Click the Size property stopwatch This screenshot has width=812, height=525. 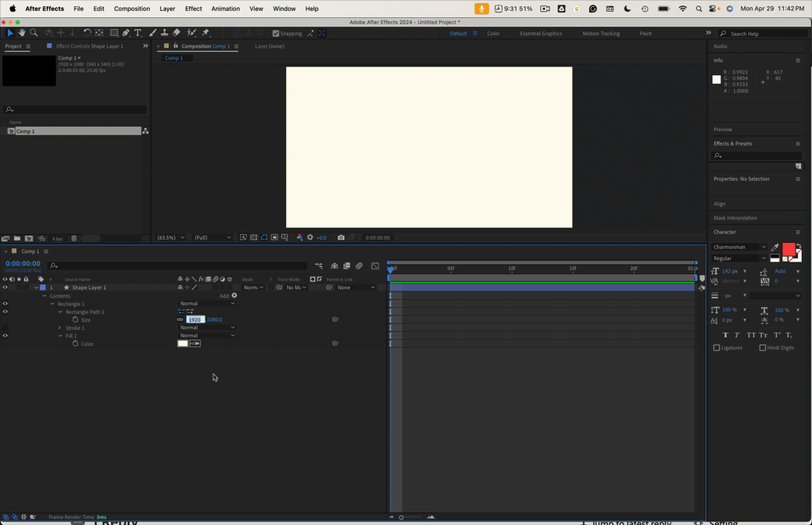click(x=75, y=320)
